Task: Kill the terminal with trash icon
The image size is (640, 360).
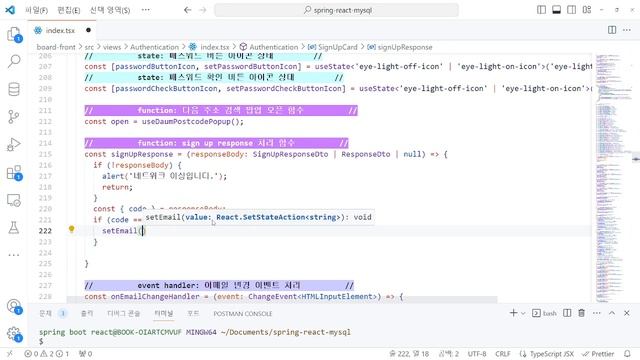Action: (582, 313)
